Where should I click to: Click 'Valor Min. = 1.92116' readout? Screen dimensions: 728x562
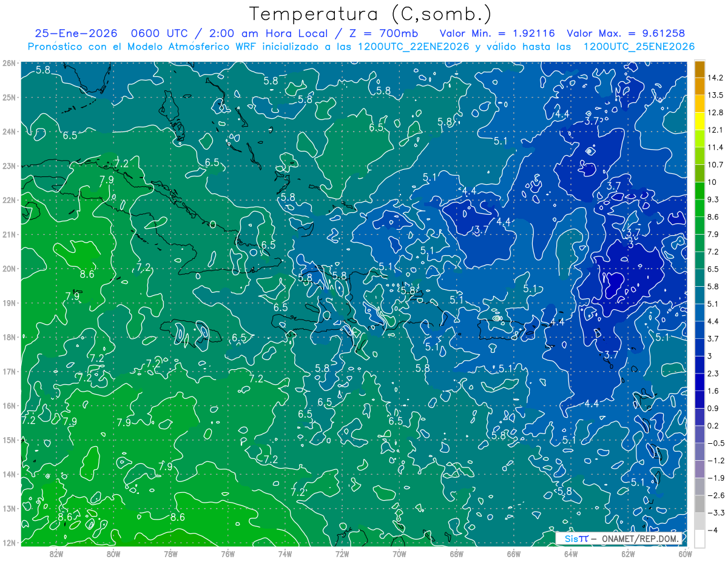point(497,33)
